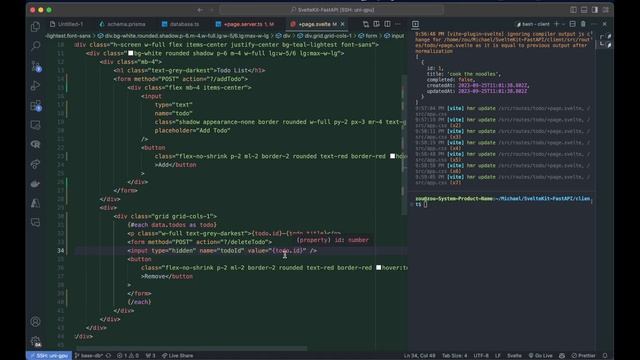Open the Extensions view

[36, 106]
